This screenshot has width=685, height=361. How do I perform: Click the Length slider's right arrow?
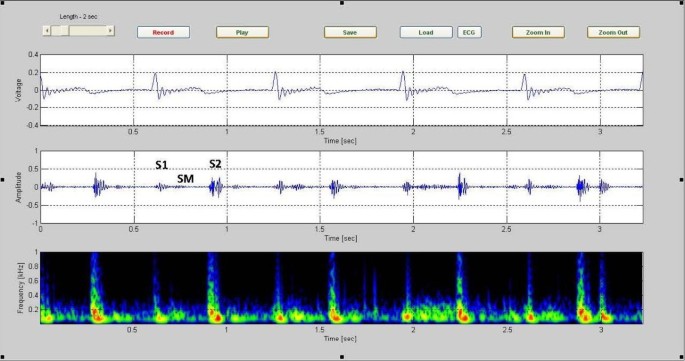[111, 31]
